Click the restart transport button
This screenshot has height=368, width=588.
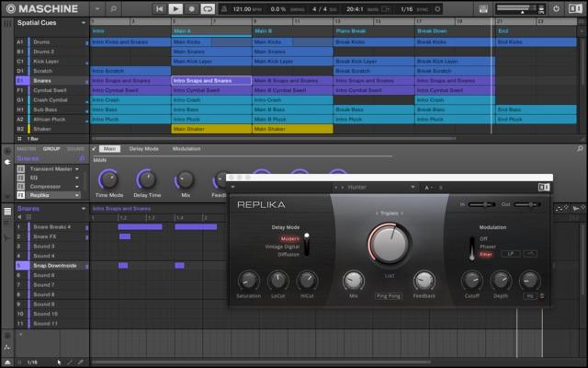[159, 8]
